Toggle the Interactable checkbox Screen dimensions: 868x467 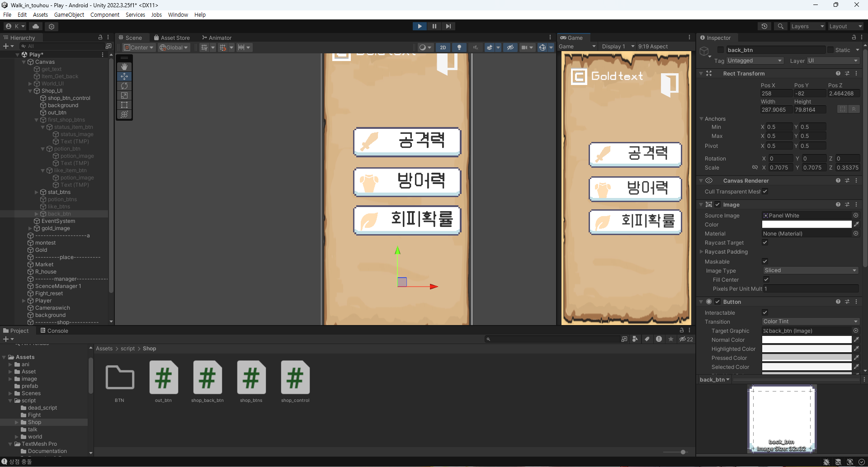[765, 312]
